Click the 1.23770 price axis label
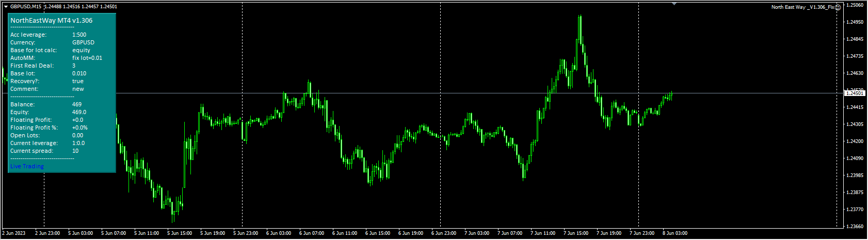 pos(856,210)
